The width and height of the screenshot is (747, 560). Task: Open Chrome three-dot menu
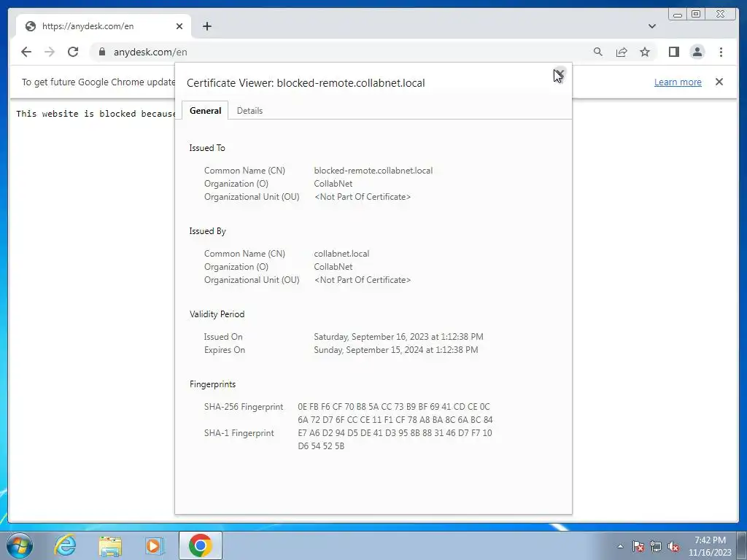click(x=721, y=52)
